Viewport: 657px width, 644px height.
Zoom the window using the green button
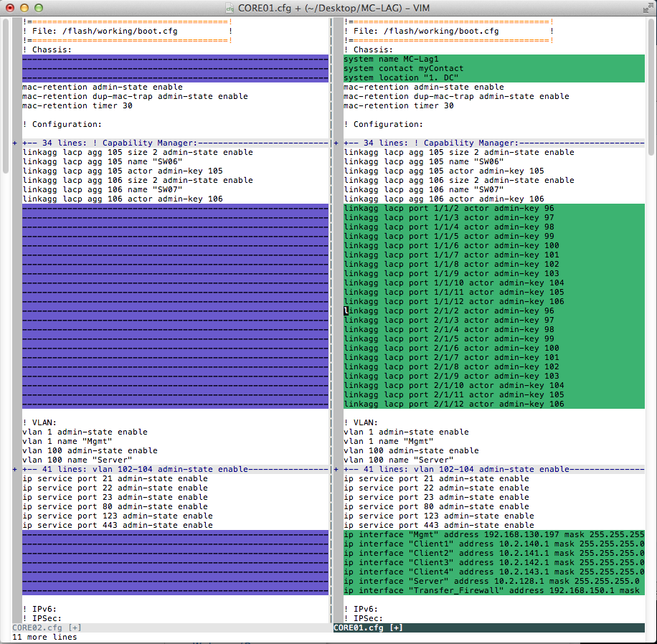coord(38,7)
